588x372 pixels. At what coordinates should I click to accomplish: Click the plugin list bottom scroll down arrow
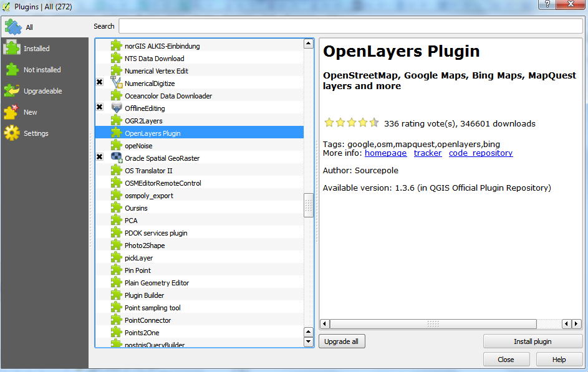click(308, 341)
